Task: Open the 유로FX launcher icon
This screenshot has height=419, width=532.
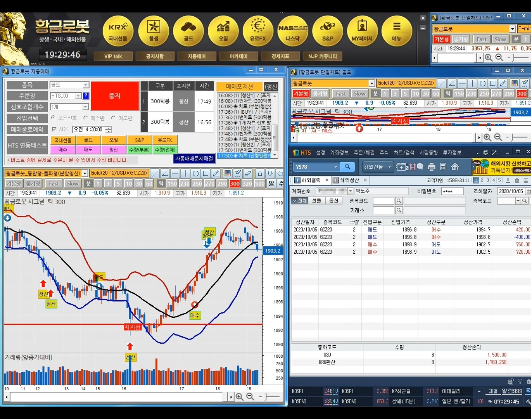Action: [258, 31]
